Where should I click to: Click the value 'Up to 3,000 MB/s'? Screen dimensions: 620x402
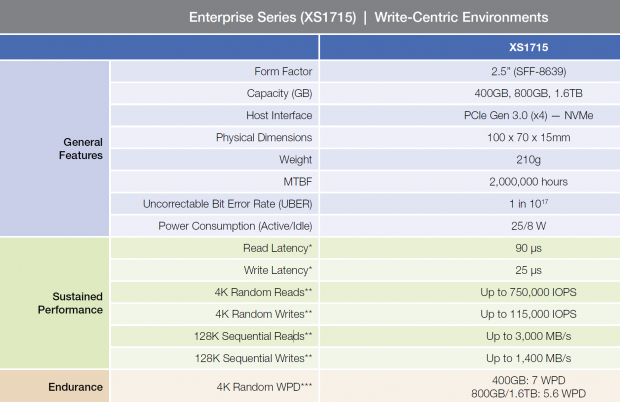pos(528,336)
